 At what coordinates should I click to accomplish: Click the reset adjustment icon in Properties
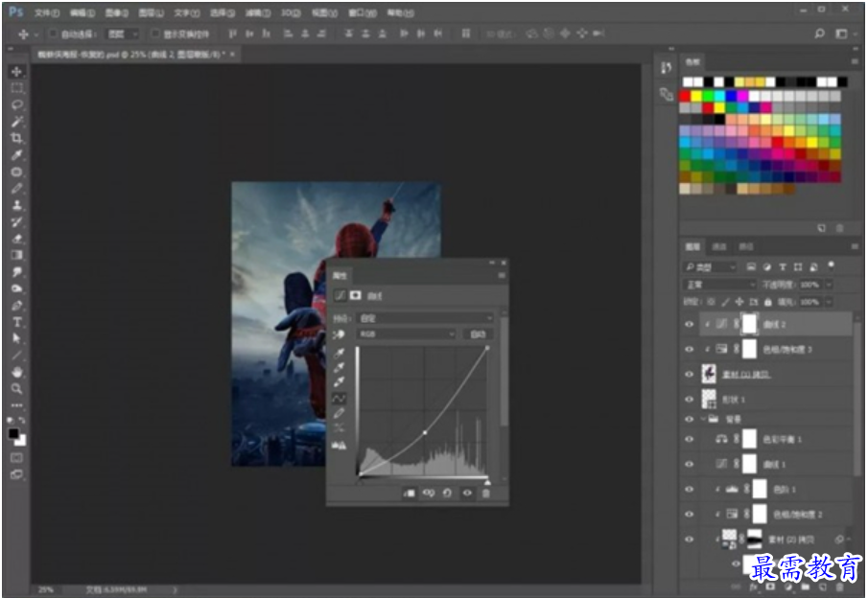tap(447, 493)
